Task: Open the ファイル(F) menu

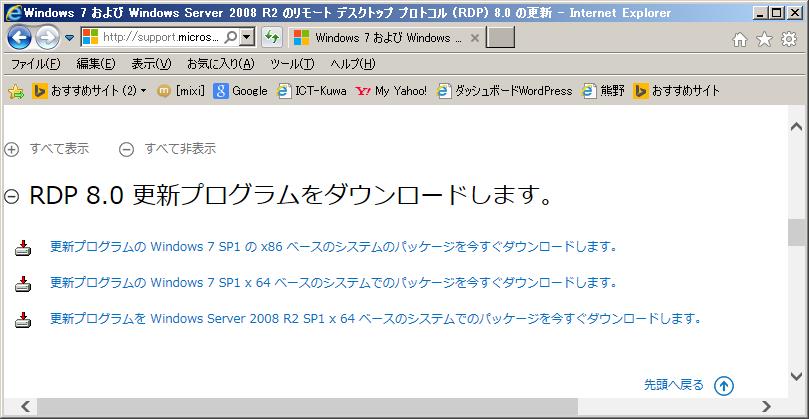Action: (x=36, y=65)
